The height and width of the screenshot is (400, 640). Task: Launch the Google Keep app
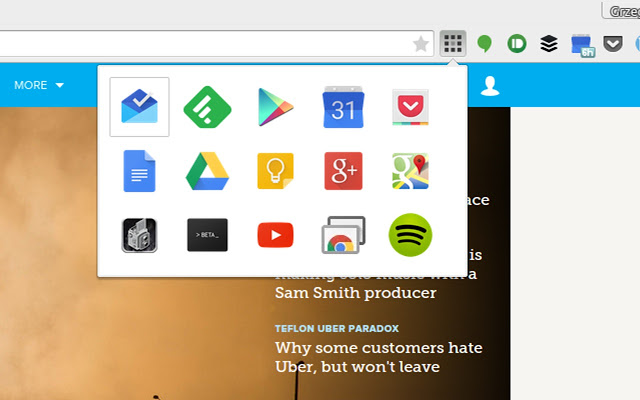[276, 171]
